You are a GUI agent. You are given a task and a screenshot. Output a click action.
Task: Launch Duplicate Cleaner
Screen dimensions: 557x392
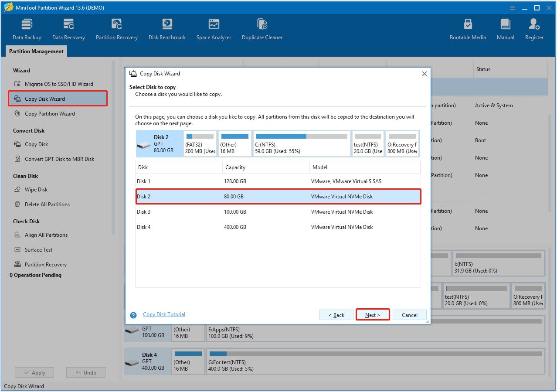pyautogui.click(x=262, y=30)
